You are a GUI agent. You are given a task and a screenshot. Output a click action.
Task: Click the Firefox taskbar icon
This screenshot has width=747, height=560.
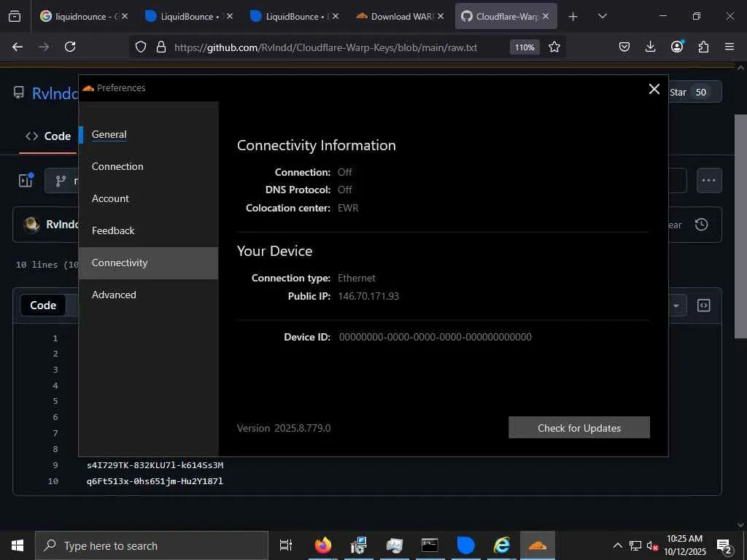pyautogui.click(x=322, y=545)
